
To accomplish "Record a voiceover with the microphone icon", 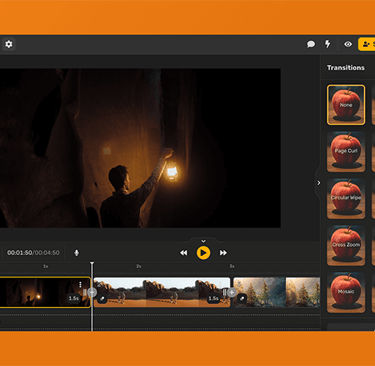I will [x=76, y=253].
